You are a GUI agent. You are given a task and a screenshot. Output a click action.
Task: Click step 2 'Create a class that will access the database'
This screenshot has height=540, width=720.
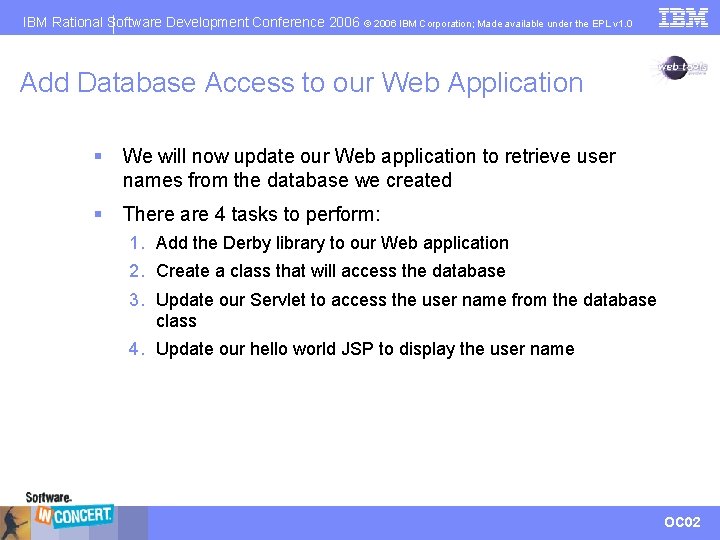(331, 271)
